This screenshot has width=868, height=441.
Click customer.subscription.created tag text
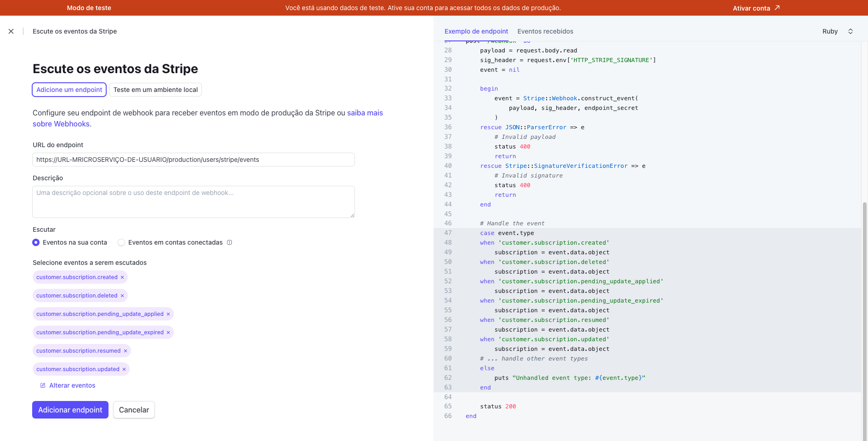coord(77,277)
